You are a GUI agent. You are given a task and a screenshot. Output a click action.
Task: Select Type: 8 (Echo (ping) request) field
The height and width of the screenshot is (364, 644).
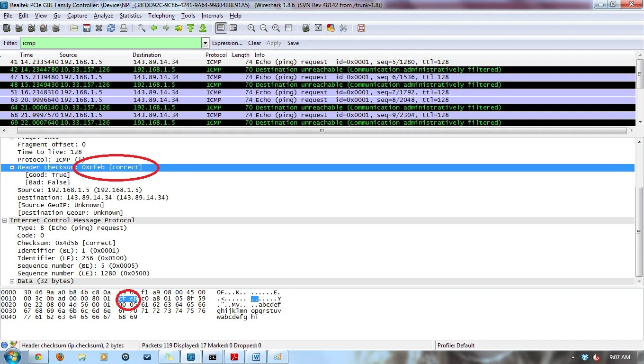pos(72,228)
